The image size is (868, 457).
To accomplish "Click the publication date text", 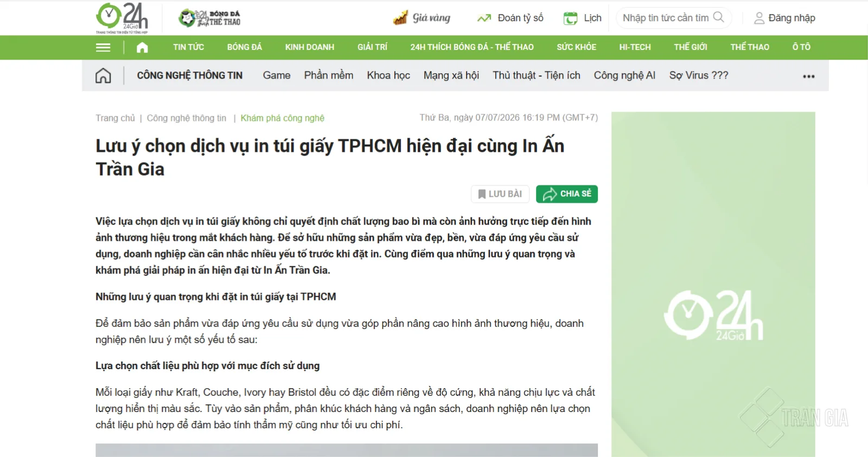I will (508, 118).
